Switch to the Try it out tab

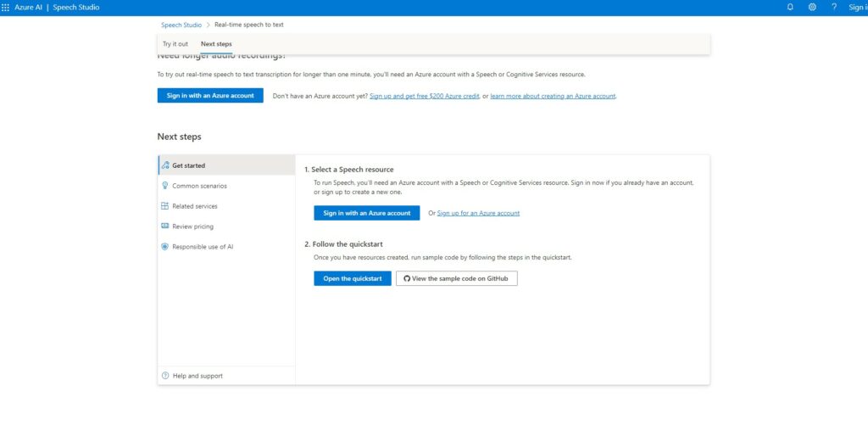(x=175, y=44)
